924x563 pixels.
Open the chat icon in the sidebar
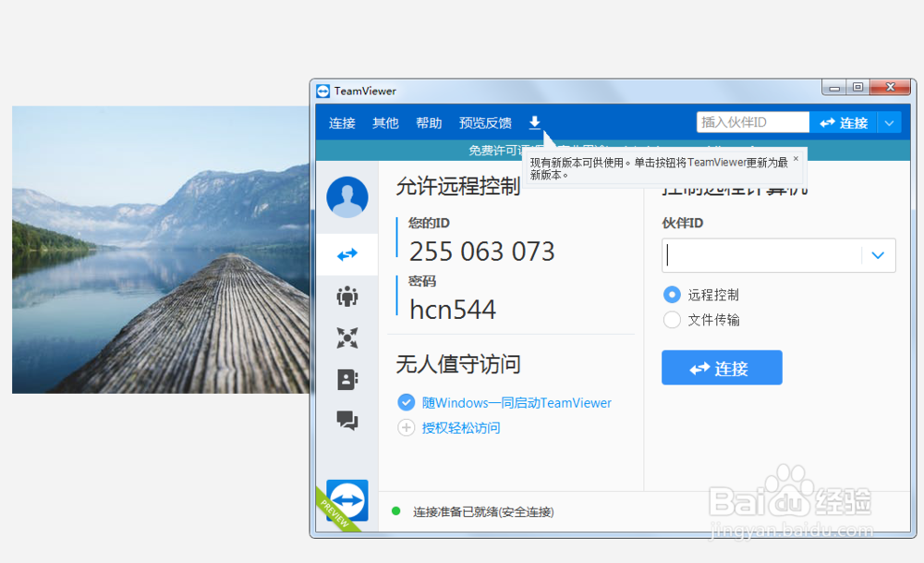[346, 421]
